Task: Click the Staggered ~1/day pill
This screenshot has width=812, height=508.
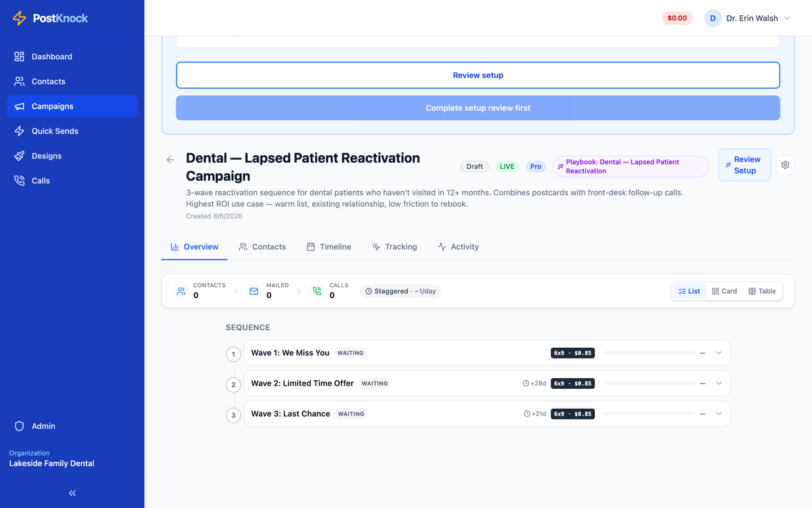Action: [400, 291]
